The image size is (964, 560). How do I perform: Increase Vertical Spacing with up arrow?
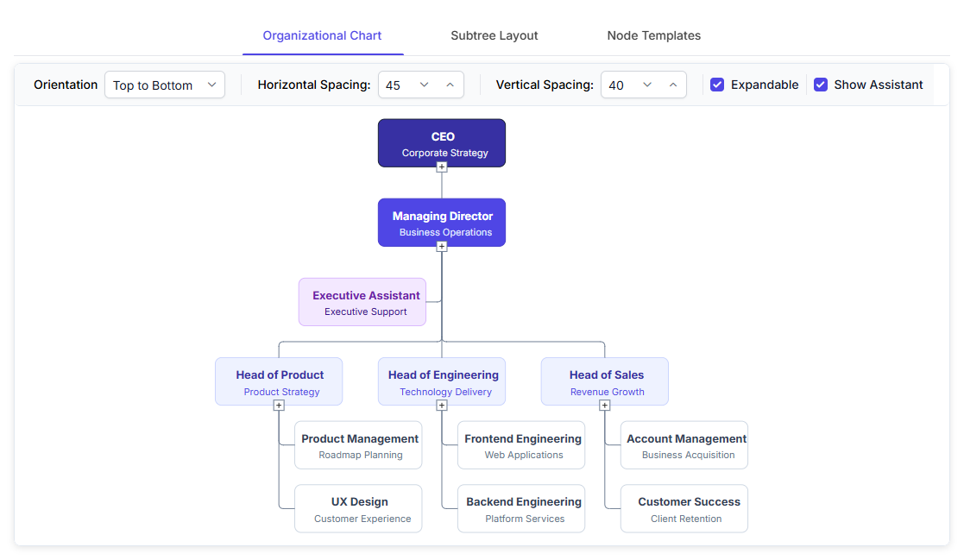pos(673,85)
